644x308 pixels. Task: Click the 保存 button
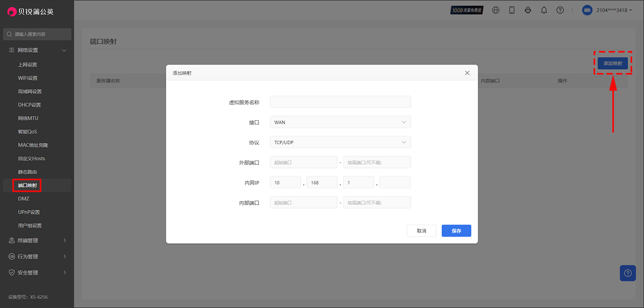(456, 231)
